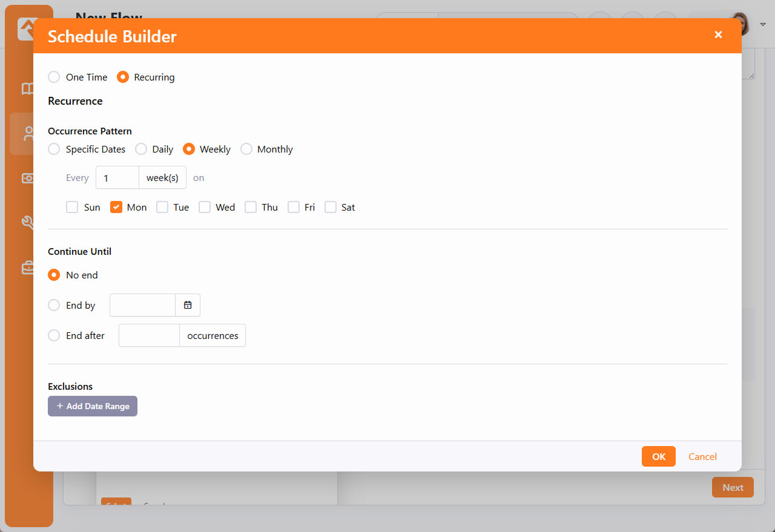Uncheck the Mon checkbox
This screenshot has height=532, width=775.
[x=116, y=207]
